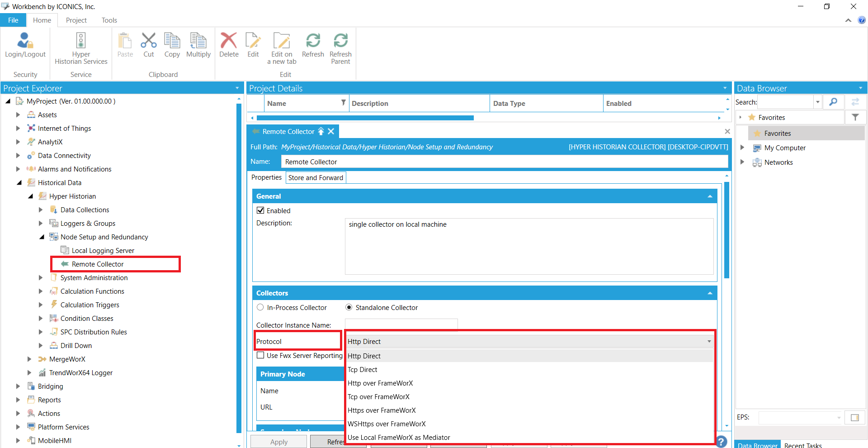The image size is (868, 448).
Task: Click the Description text area
Action: 529,246
